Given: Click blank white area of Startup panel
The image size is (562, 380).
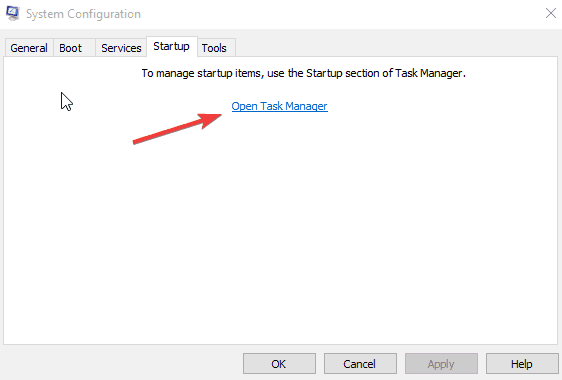Looking at the screenshot, I should pos(280,233).
